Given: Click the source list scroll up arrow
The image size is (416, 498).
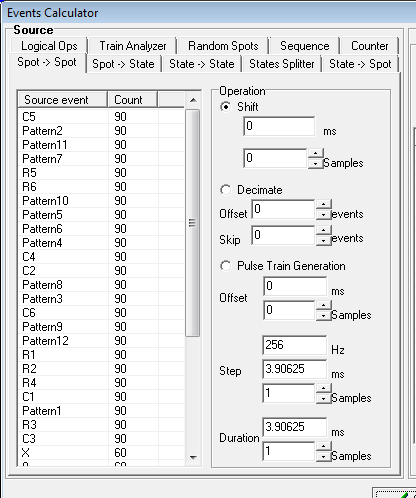Looking at the screenshot, I should [x=193, y=100].
